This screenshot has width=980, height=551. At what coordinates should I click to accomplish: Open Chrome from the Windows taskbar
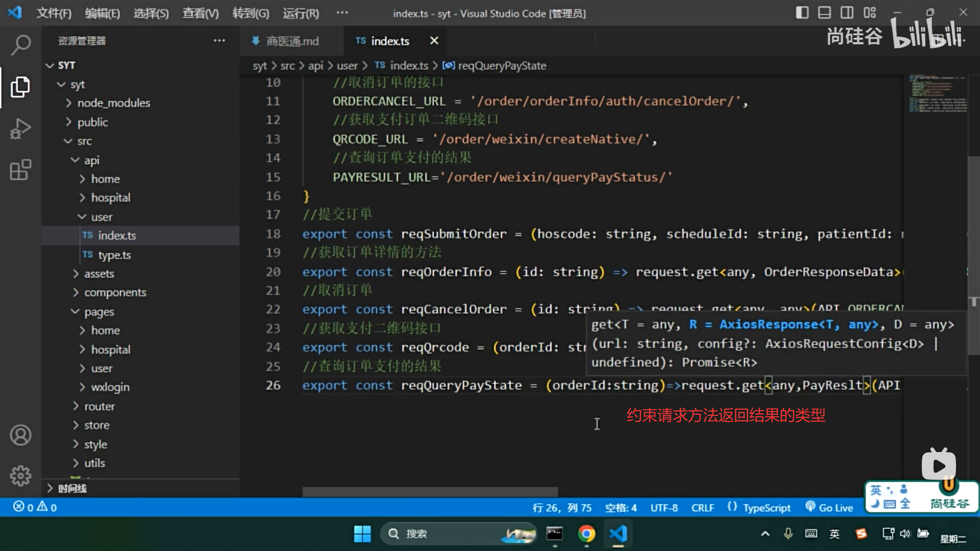586,534
